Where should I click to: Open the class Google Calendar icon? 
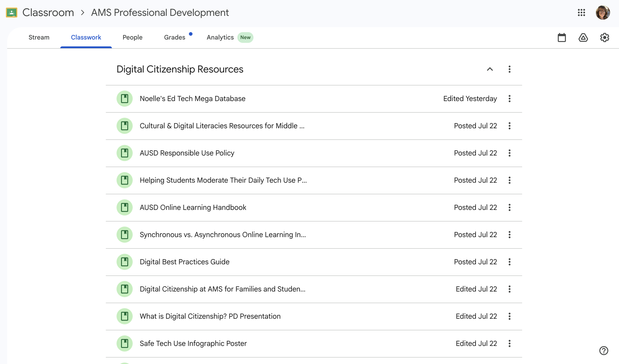tap(562, 38)
